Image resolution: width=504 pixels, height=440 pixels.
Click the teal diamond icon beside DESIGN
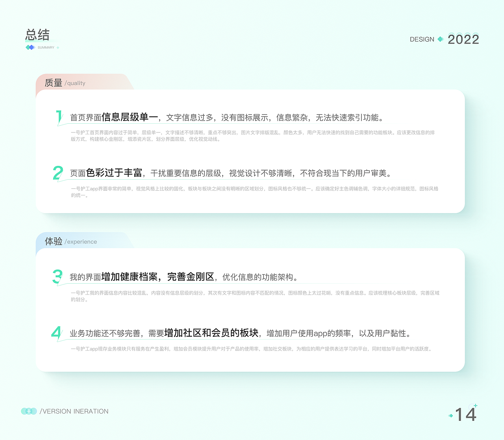point(441,39)
